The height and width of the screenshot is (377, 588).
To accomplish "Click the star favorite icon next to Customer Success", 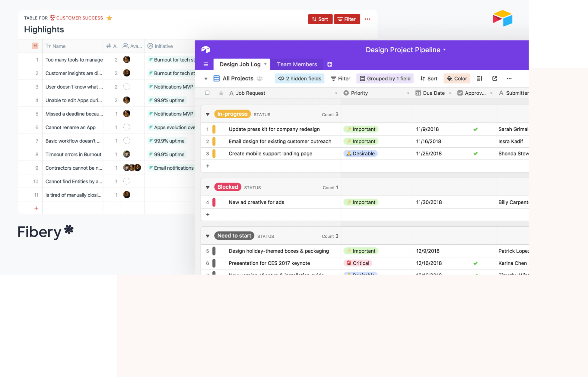I will (109, 18).
